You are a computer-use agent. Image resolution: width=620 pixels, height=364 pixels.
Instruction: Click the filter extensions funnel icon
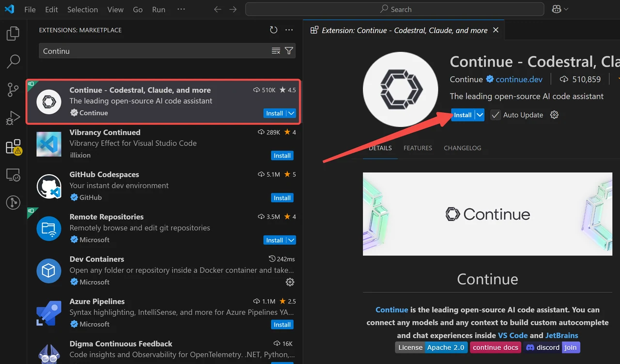click(x=289, y=51)
